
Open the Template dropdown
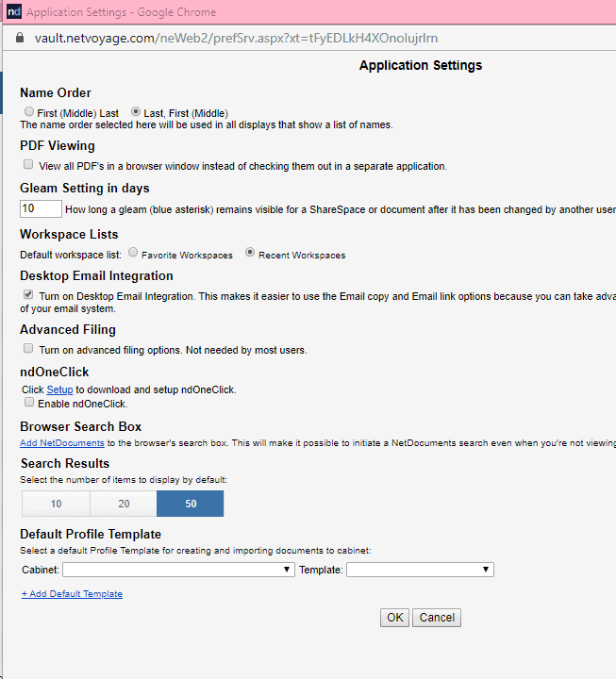(x=420, y=570)
